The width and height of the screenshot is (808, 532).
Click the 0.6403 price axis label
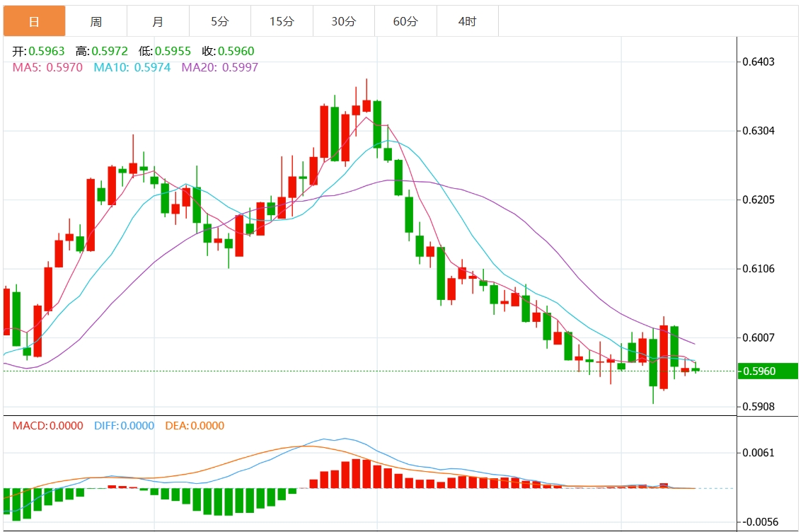tap(758, 62)
